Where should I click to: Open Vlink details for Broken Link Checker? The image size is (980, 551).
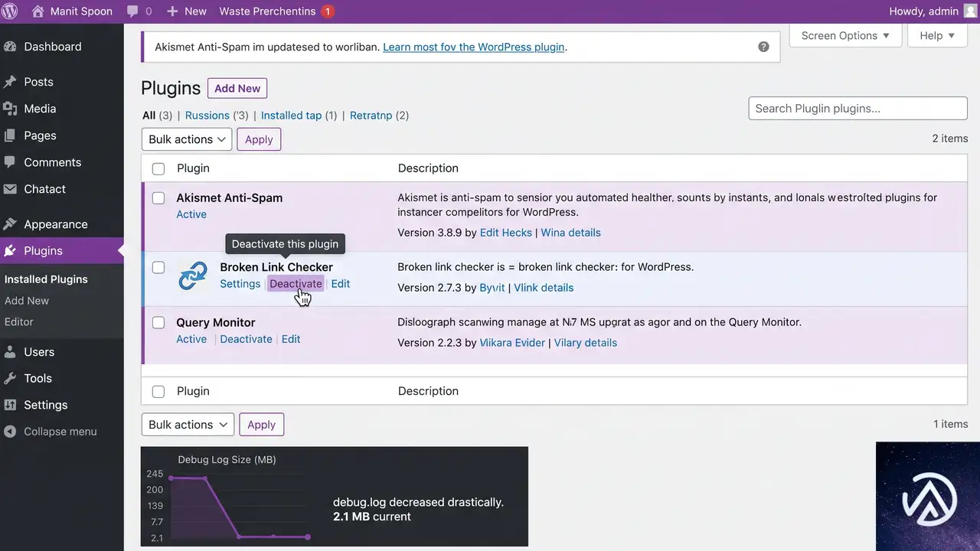tap(544, 288)
